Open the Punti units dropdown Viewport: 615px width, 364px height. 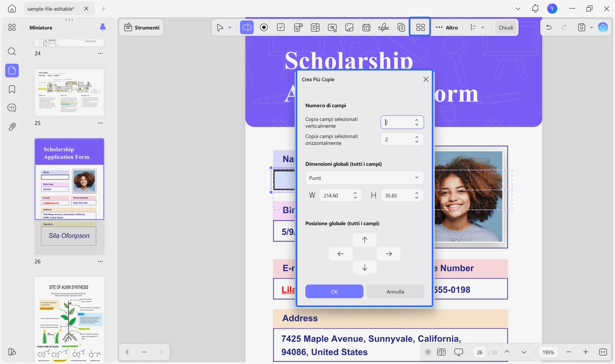click(364, 178)
